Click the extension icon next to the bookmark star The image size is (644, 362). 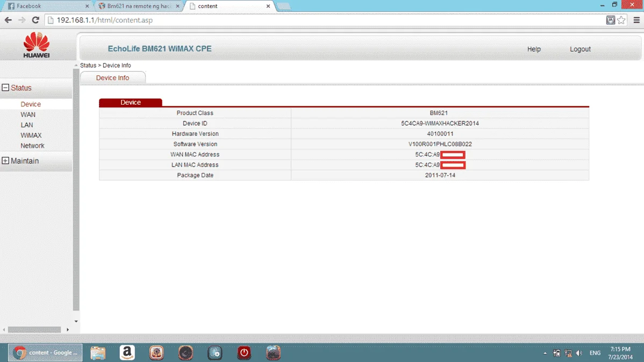[611, 20]
